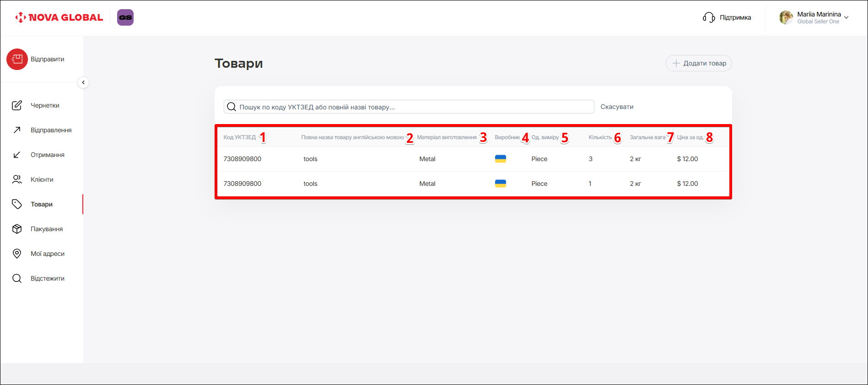Expand the Mariia Marinina account menu

pyautogui.click(x=814, y=17)
